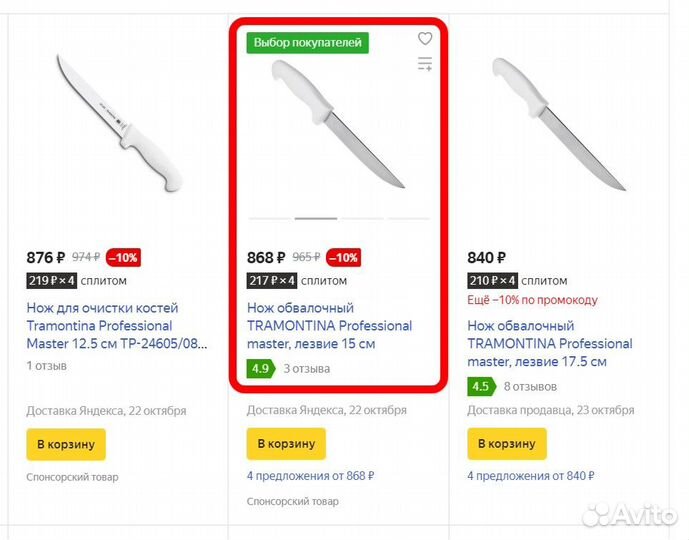Add 840 ₽ boning knife to cart

pyautogui.click(x=507, y=444)
